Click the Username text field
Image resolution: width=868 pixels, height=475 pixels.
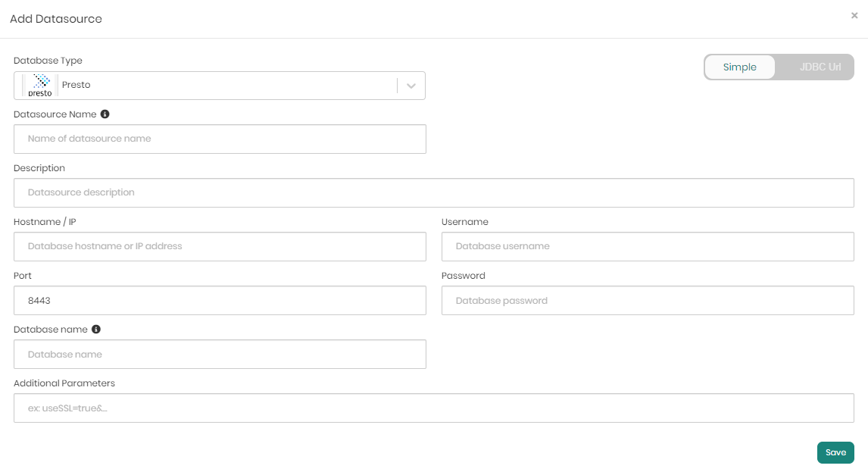648,247
